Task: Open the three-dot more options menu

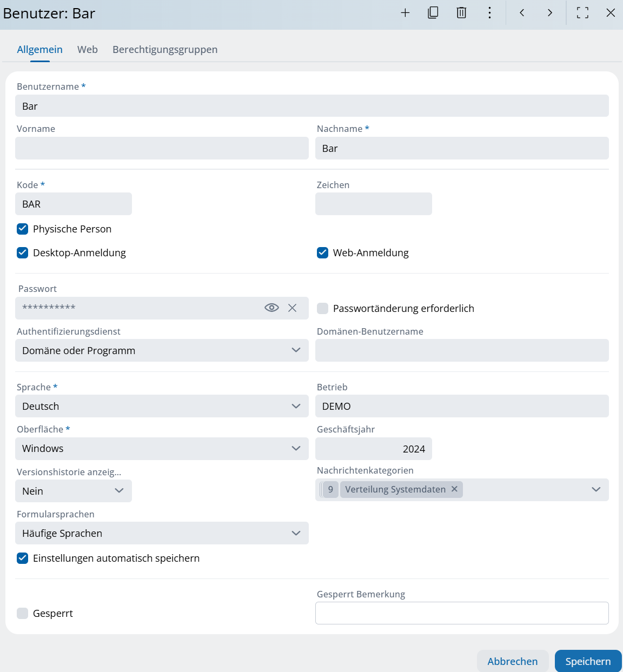Action: click(489, 13)
